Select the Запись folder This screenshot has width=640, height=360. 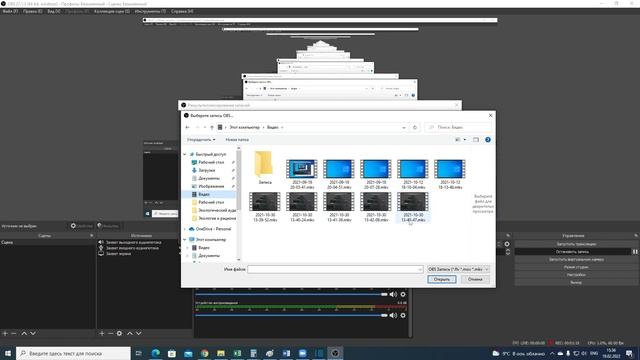pos(264,168)
